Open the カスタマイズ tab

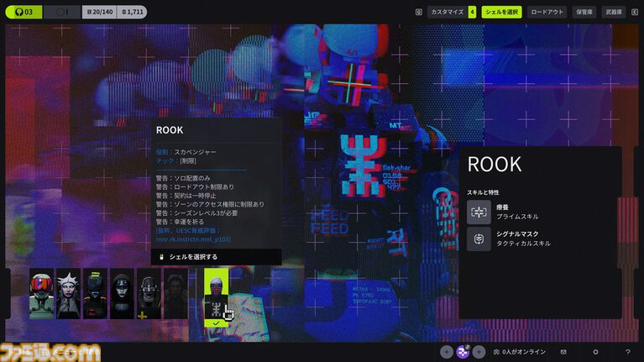pos(447,12)
